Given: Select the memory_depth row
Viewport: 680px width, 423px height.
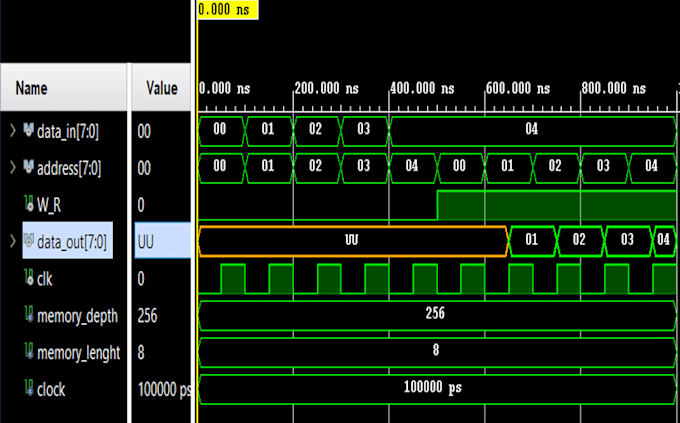Looking at the screenshot, I should coord(78,316).
